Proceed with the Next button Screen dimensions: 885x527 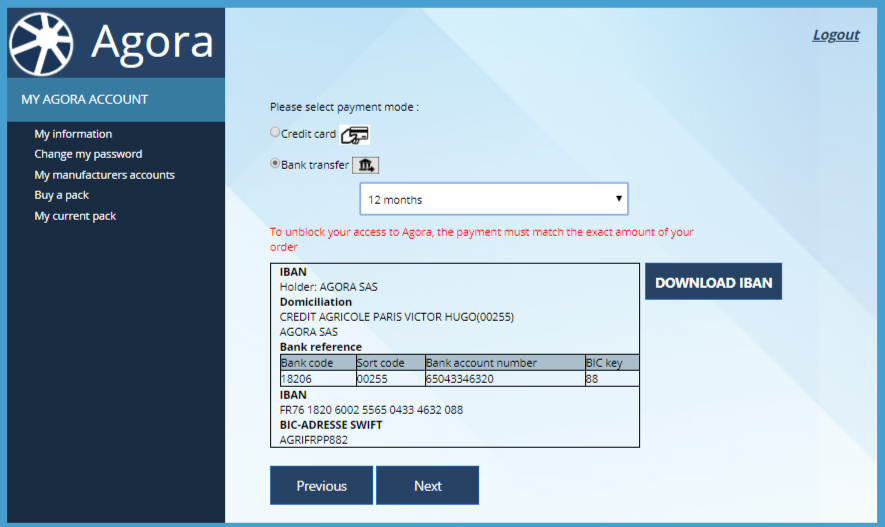point(427,485)
